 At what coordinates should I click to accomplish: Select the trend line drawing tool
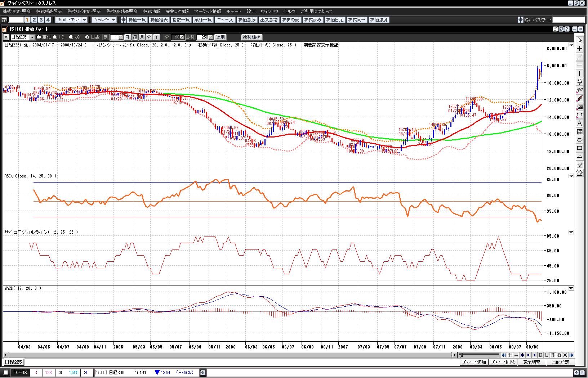(579, 57)
